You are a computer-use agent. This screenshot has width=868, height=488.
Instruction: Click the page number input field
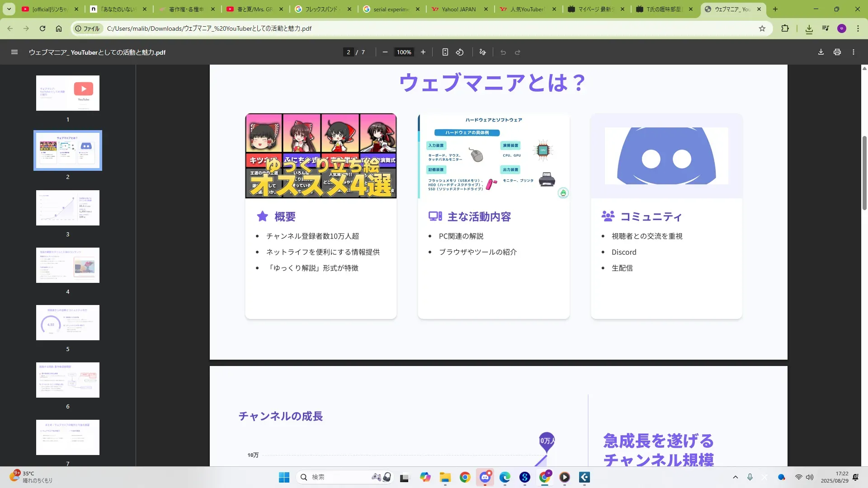348,52
